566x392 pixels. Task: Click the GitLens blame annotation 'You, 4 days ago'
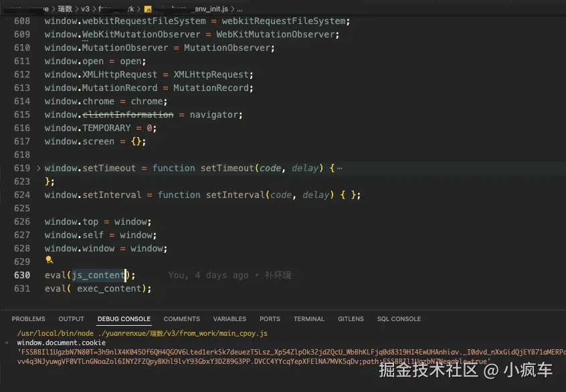pos(208,275)
